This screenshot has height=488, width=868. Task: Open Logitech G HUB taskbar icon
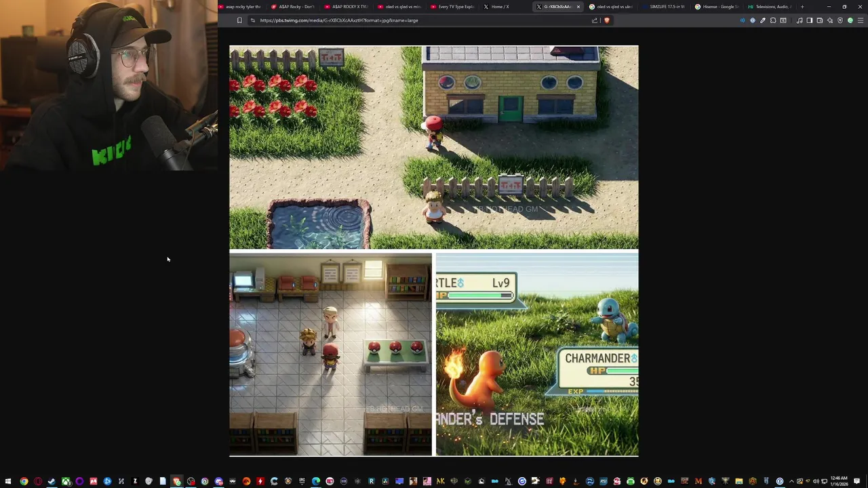click(522, 481)
